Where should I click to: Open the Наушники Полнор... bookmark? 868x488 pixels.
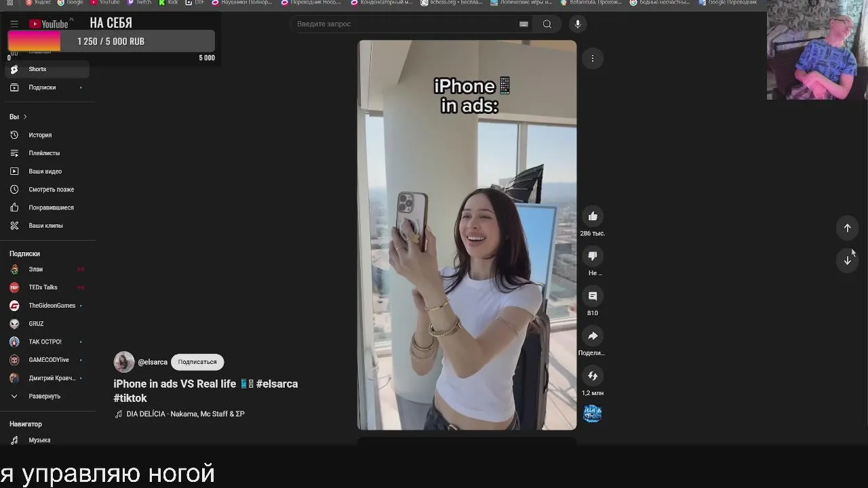242,3
